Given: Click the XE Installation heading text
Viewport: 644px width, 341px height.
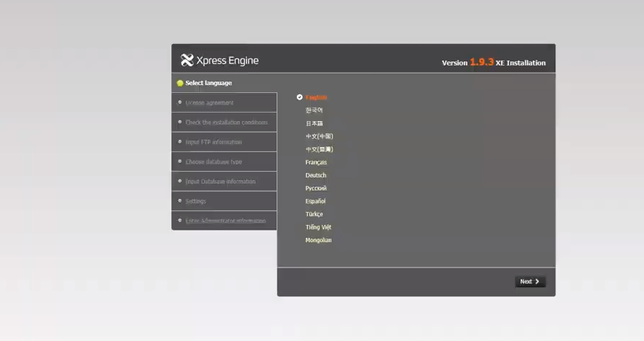Looking at the screenshot, I should [520, 63].
